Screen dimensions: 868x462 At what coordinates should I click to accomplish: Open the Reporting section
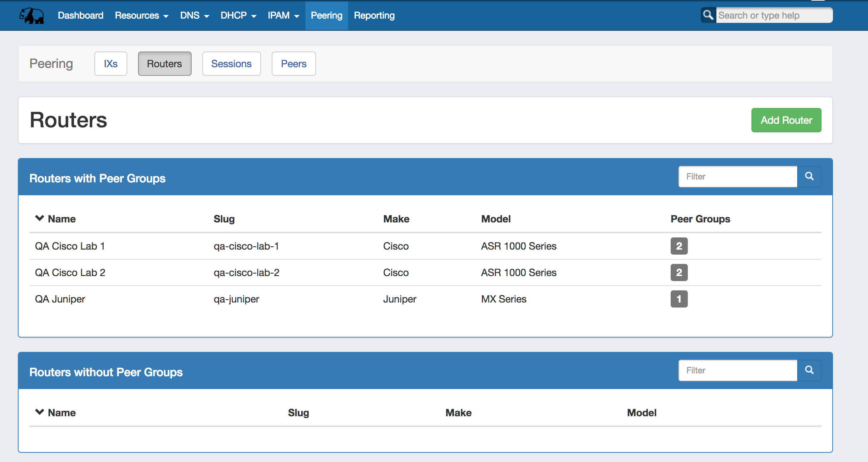(374, 15)
